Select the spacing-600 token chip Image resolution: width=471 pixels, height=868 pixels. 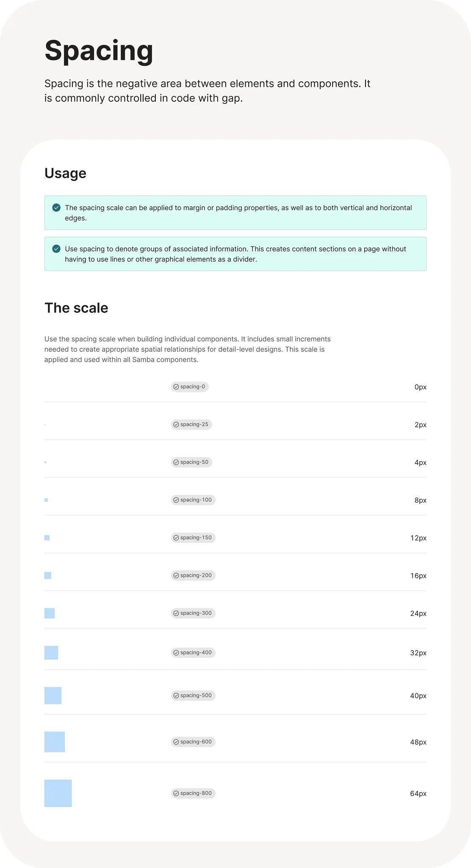(x=193, y=742)
